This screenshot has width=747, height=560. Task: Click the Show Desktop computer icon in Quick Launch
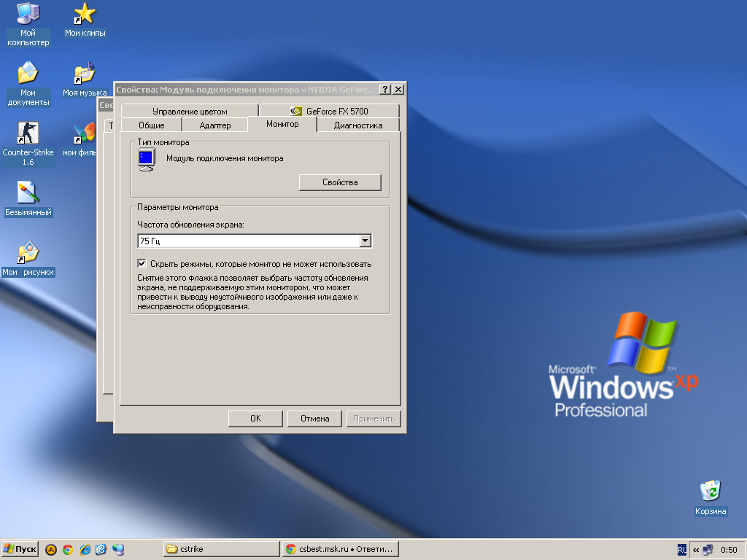[x=117, y=550]
